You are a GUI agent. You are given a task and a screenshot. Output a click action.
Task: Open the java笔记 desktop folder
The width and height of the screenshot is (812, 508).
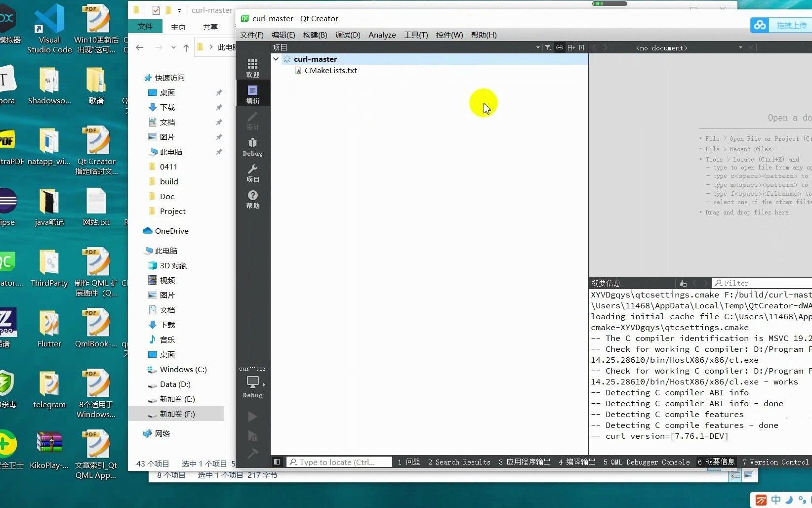pyautogui.click(x=49, y=208)
